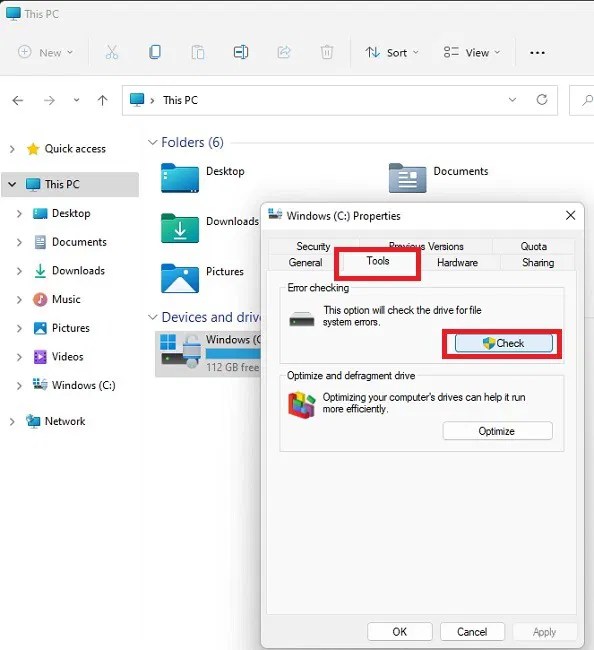Switch to the General tab
594x650 pixels.
click(x=305, y=262)
